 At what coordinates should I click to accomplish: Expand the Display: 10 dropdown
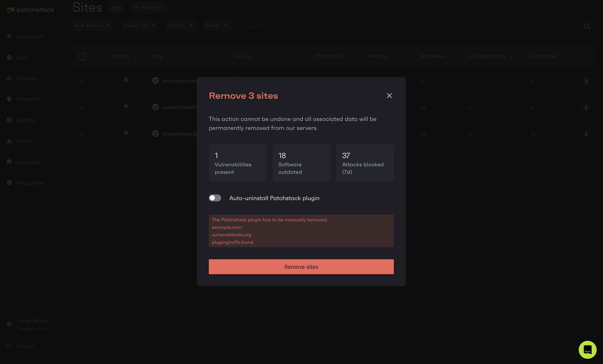coord(139,25)
